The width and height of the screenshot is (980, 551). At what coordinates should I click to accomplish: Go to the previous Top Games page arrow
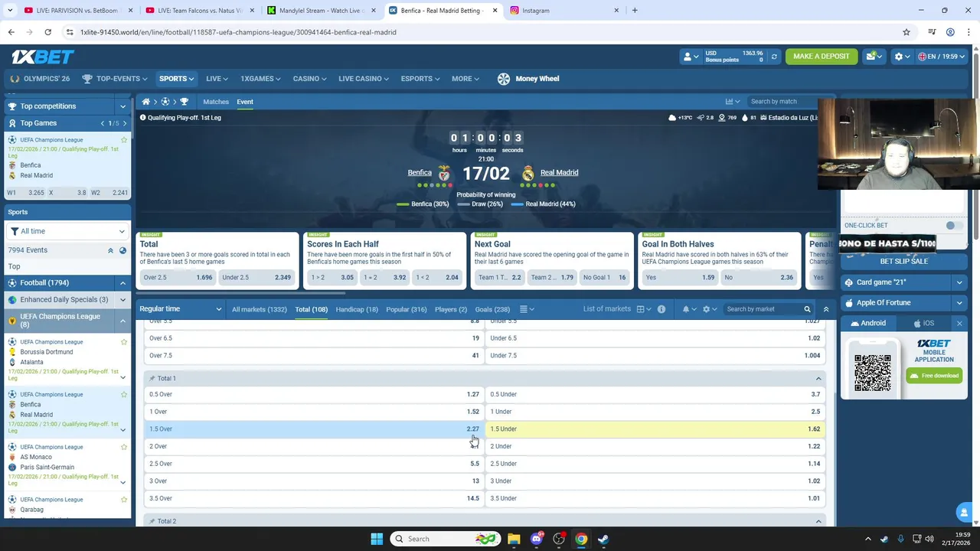[x=103, y=123]
